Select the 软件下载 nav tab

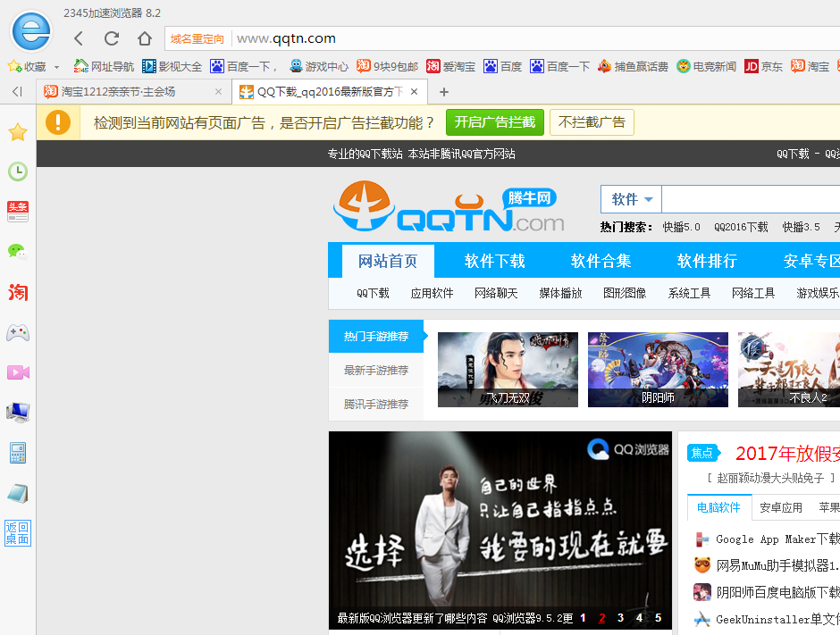click(494, 262)
